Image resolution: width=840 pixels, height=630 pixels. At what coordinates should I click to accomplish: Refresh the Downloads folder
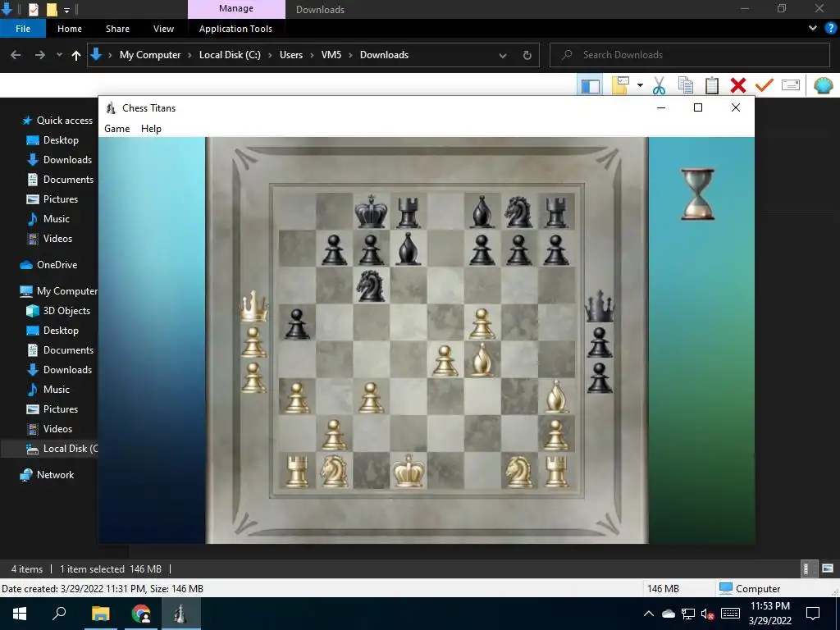point(527,56)
